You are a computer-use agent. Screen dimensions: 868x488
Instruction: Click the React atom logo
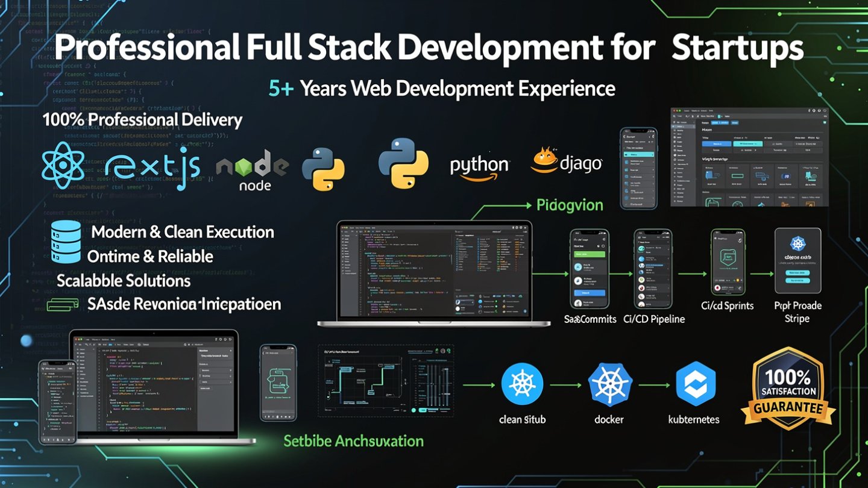(64, 165)
